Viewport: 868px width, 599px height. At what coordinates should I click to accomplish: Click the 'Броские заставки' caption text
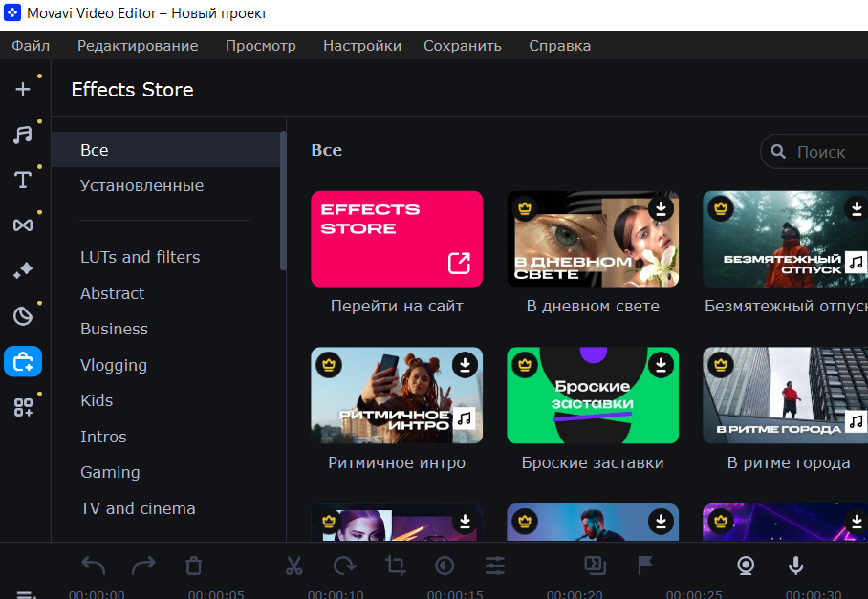click(593, 462)
